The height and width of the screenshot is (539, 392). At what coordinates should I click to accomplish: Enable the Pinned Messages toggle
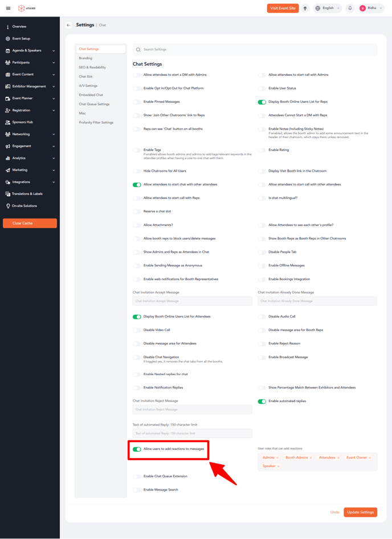tap(137, 102)
